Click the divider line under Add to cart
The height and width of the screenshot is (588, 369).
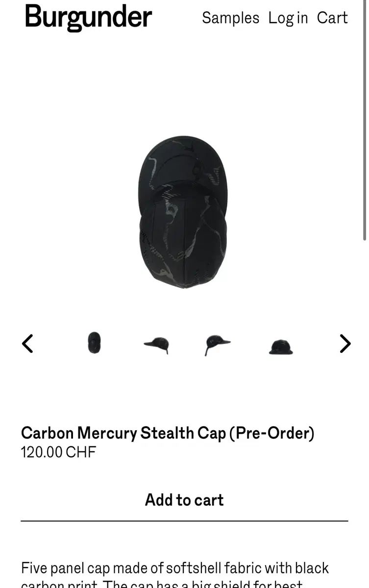click(184, 521)
